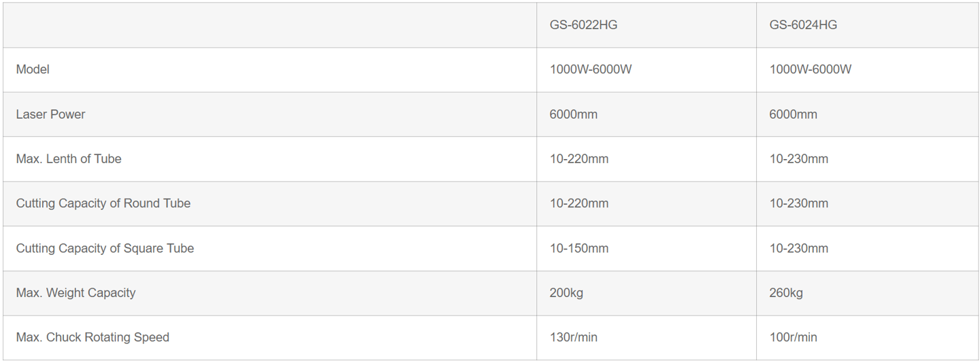This screenshot has height=361, width=980.
Task: Select the Model row label
Action: tap(33, 69)
